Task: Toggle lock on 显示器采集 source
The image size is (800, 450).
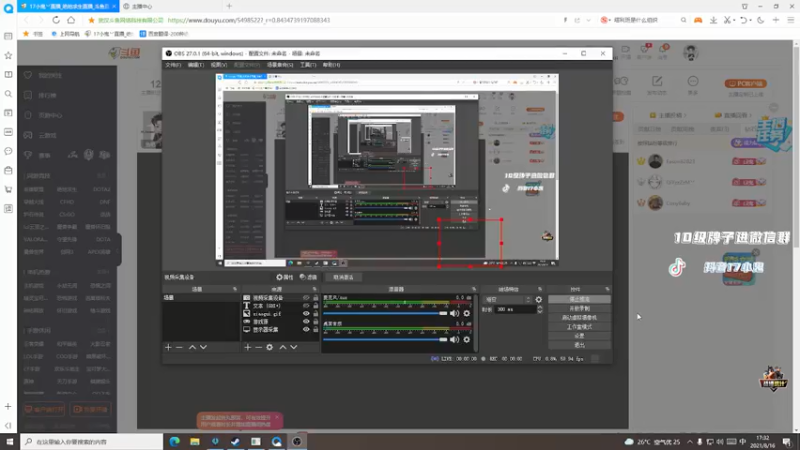Action: coord(315,330)
